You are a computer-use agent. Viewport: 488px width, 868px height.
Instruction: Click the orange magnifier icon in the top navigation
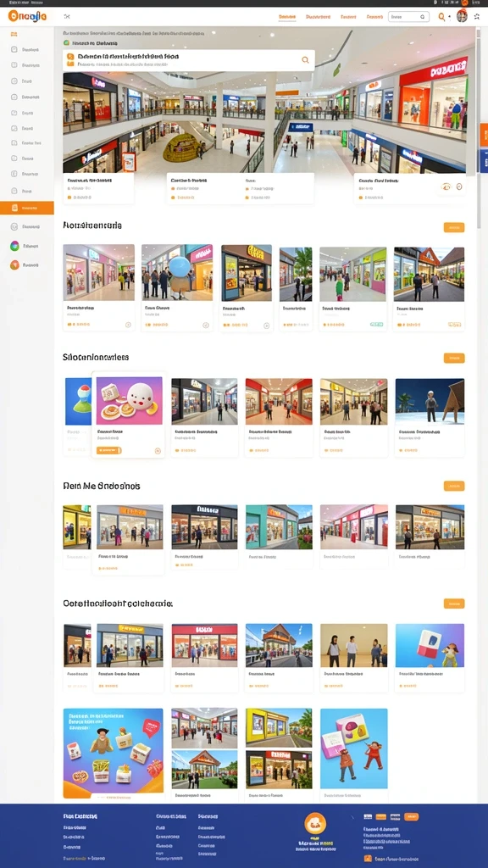coord(441,17)
